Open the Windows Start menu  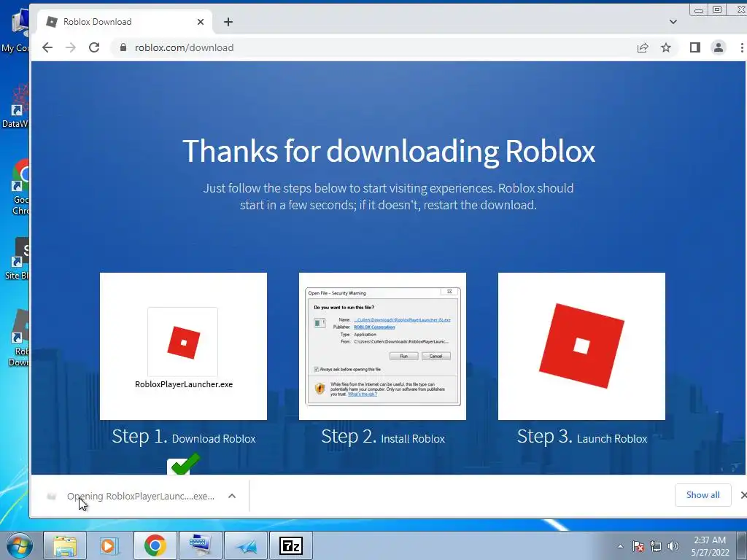point(19,545)
